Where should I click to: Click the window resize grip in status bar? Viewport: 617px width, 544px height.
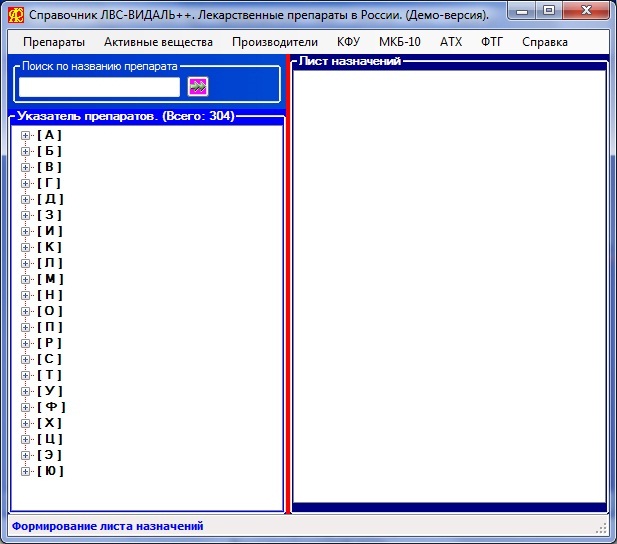tap(602, 528)
